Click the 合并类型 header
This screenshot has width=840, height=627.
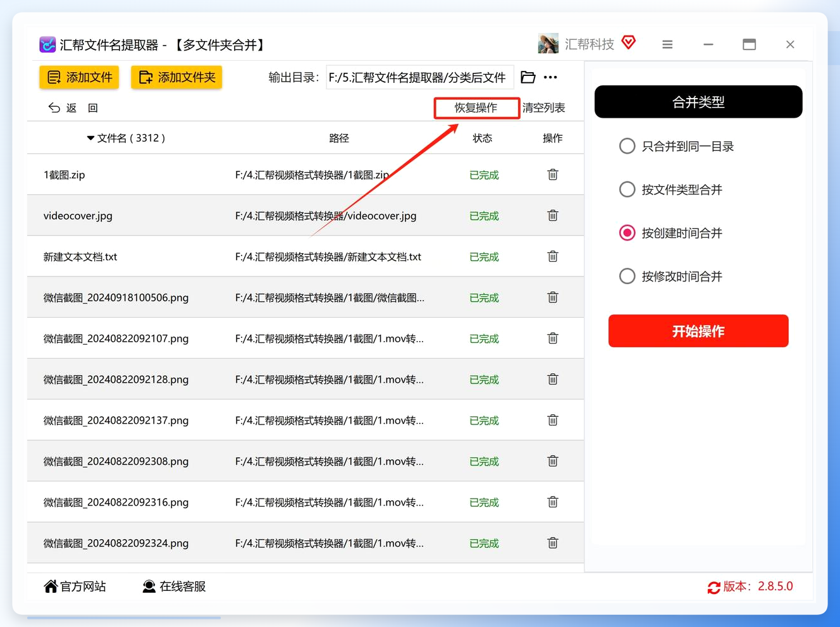point(698,102)
